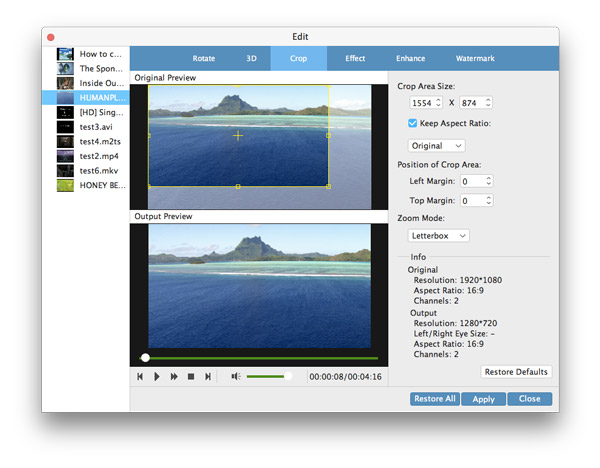Screen dimensions: 600x468
Task: Stop the video playback
Action: [x=191, y=377]
